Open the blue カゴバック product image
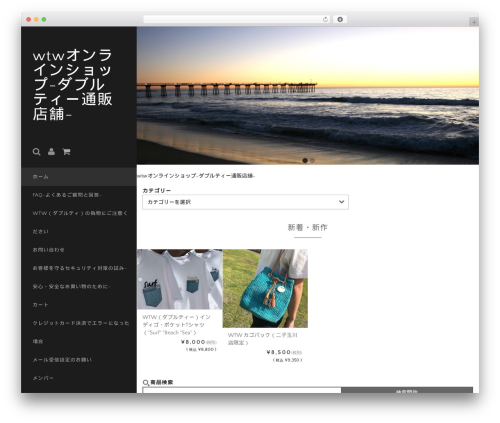This screenshot has width=500, height=423. (265, 288)
